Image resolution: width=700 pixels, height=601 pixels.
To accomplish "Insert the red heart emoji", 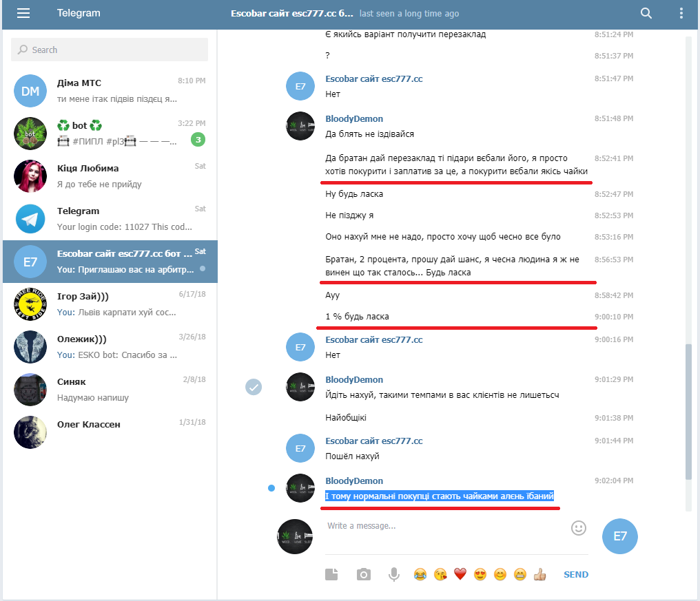I will pyautogui.click(x=460, y=574).
